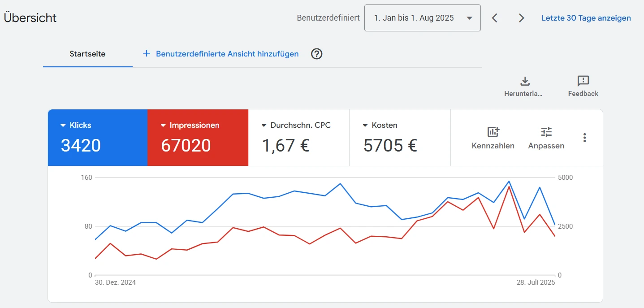Viewport: 644px width, 308px height.
Task: Select the Impressionen metric card
Action: [198, 137]
